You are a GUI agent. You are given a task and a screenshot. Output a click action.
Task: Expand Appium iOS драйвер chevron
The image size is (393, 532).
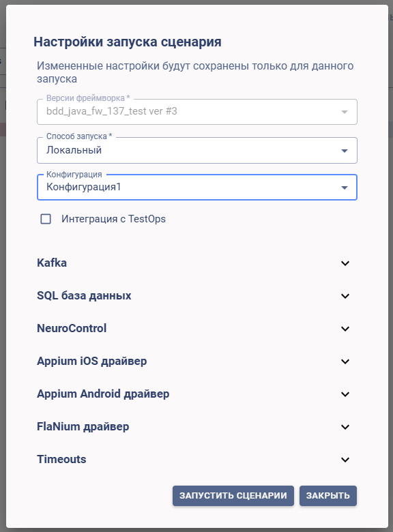tap(345, 361)
